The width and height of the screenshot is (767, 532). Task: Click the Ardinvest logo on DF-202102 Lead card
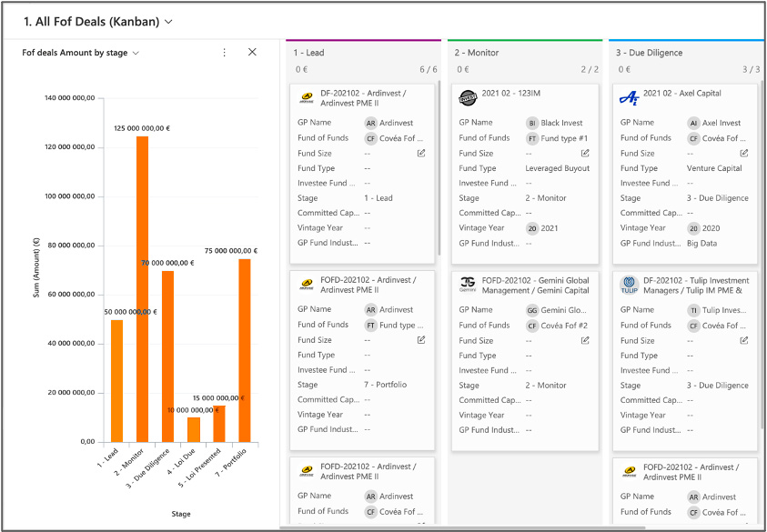(307, 98)
